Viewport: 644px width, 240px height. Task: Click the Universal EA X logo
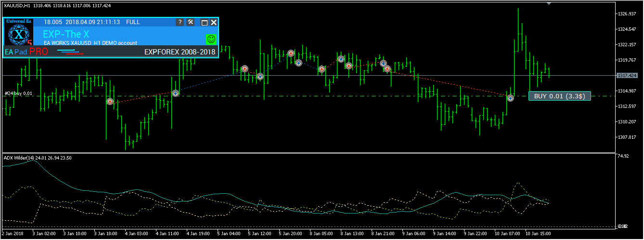pyautogui.click(x=19, y=35)
